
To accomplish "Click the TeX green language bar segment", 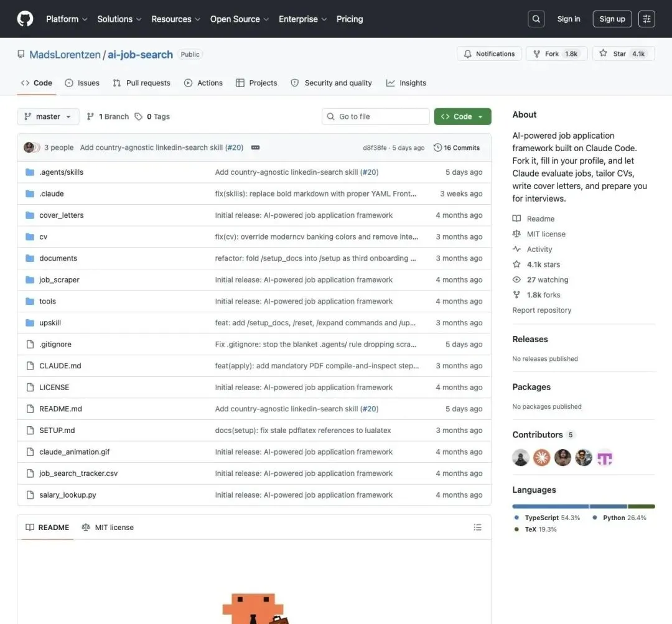I will (642, 506).
